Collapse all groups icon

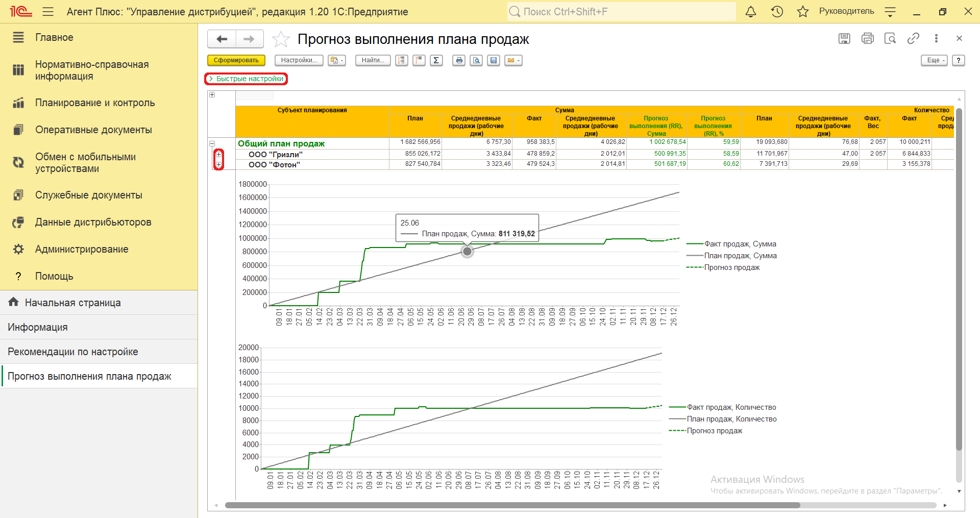419,60
